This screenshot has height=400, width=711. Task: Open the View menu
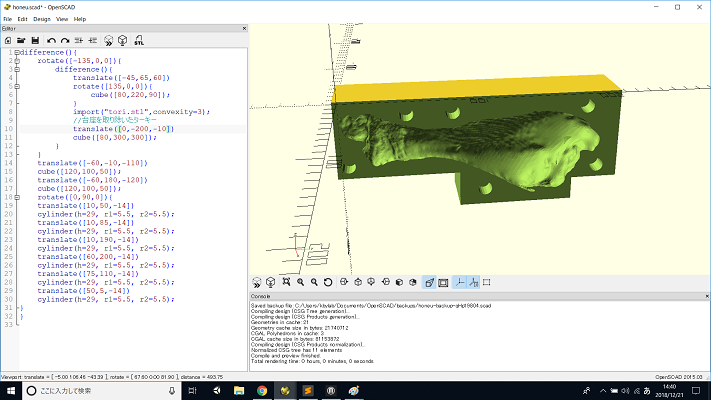point(62,19)
